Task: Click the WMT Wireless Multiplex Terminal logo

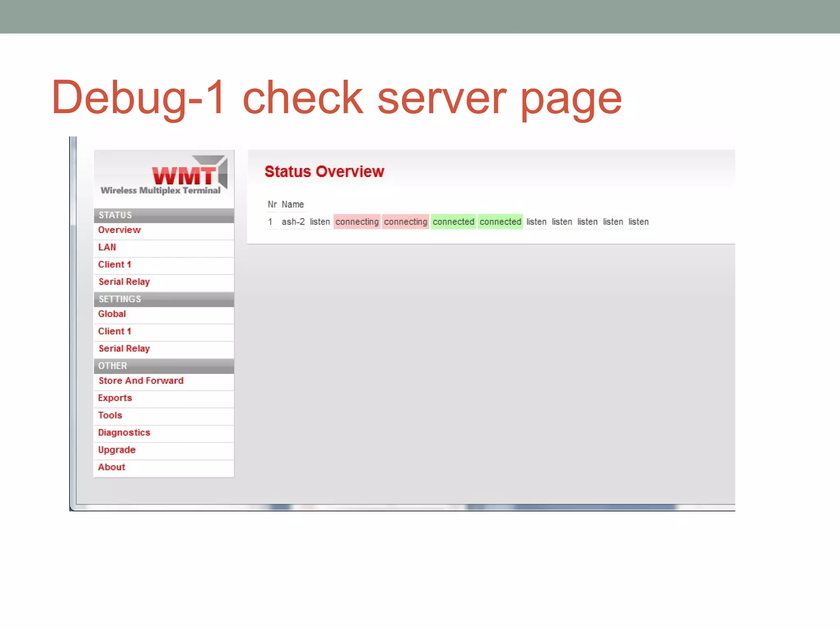Action: tap(164, 175)
